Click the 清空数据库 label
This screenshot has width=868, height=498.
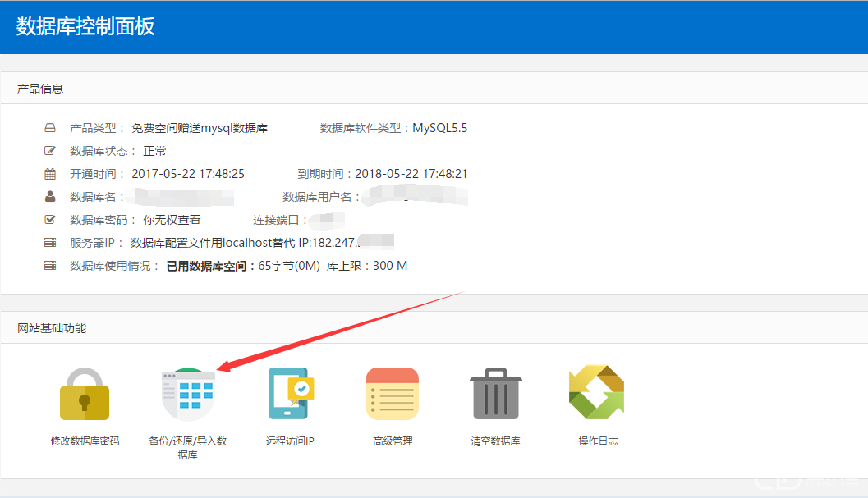coord(495,441)
